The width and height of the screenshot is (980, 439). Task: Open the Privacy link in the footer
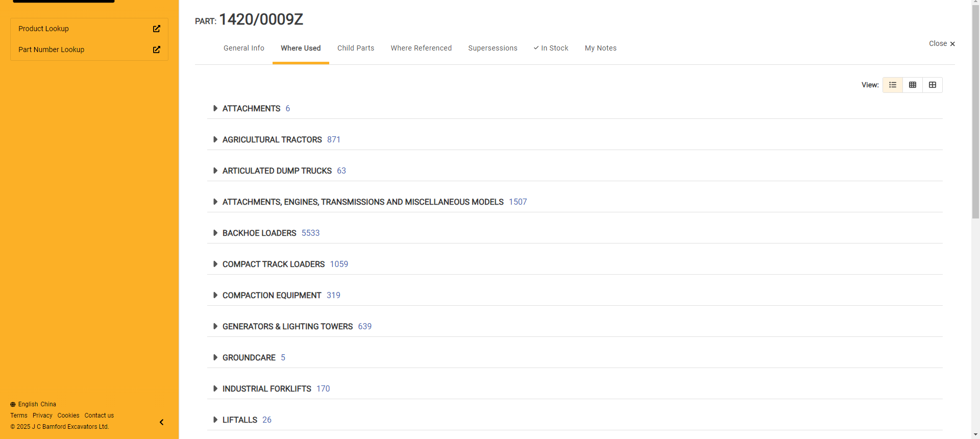click(x=42, y=416)
